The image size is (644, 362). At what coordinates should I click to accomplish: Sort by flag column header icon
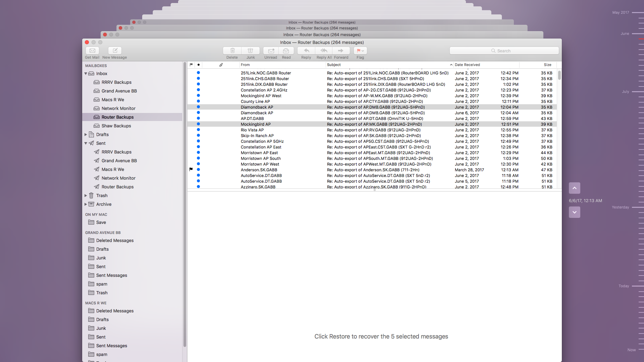pos(191,65)
